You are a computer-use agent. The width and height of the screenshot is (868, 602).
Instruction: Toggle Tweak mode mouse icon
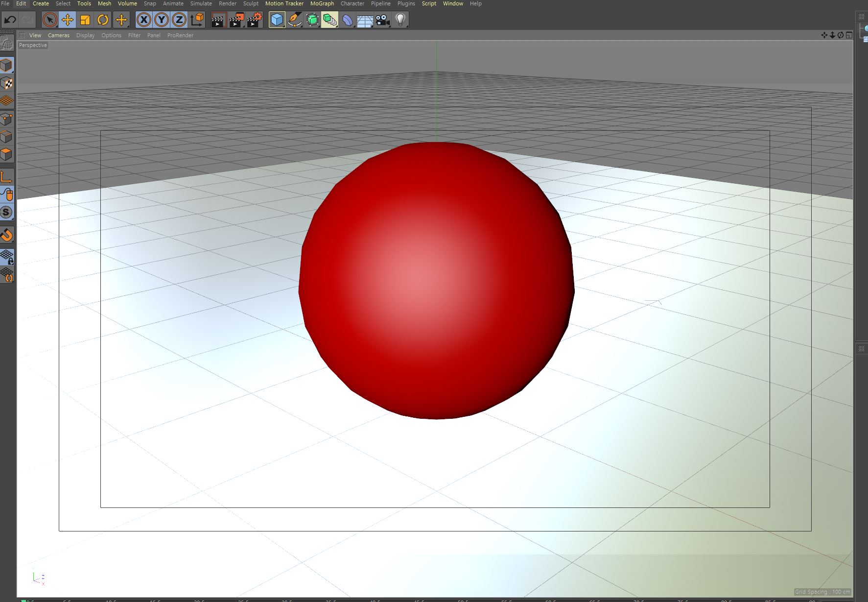[7, 194]
